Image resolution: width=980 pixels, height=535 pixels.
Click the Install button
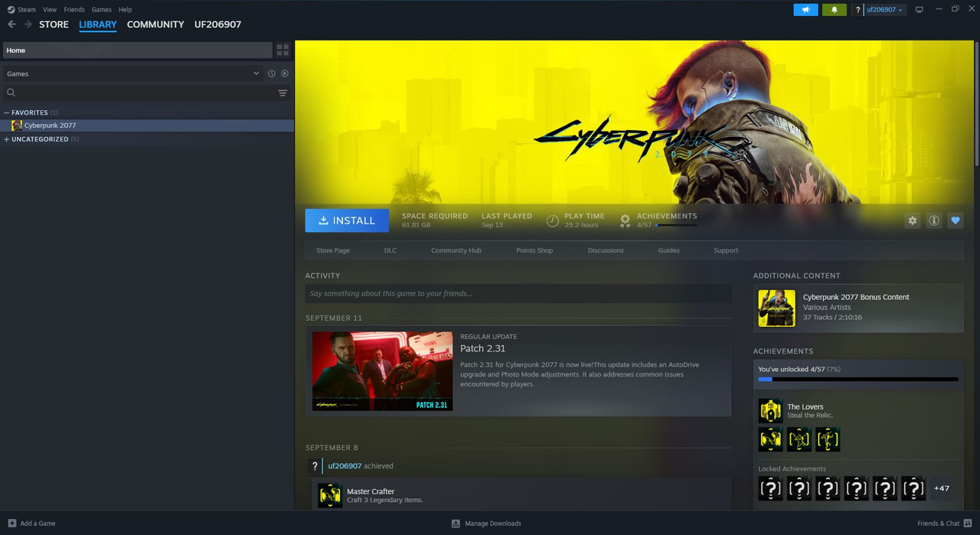(347, 220)
